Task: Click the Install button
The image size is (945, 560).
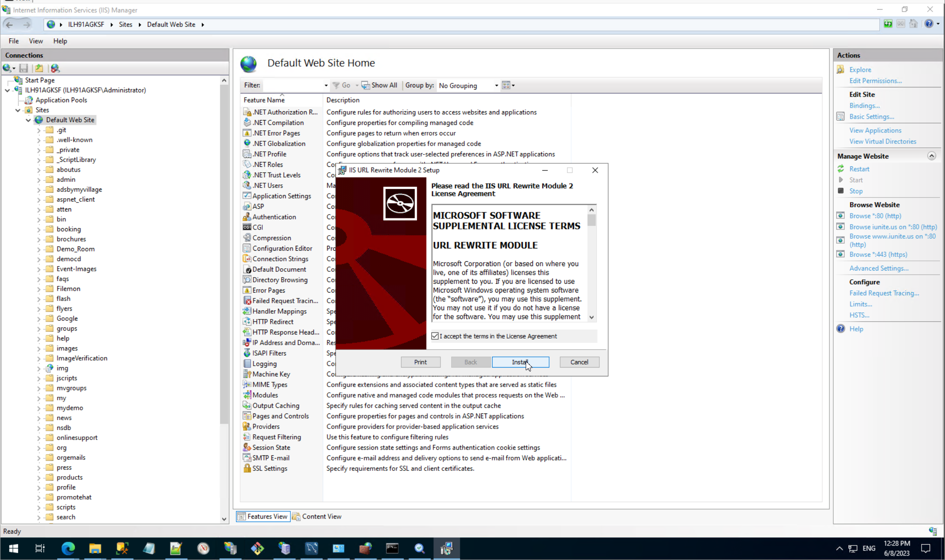Action: coord(520,362)
